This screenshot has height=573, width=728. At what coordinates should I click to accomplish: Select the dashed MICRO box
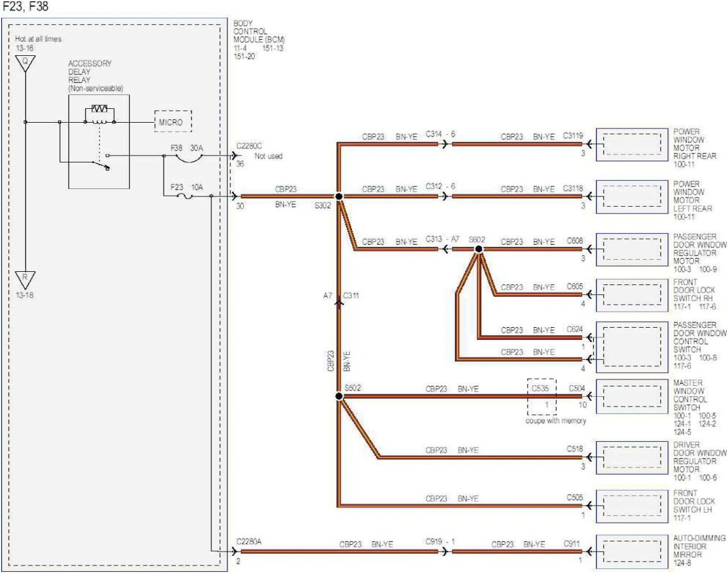pyautogui.click(x=173, y=122)
